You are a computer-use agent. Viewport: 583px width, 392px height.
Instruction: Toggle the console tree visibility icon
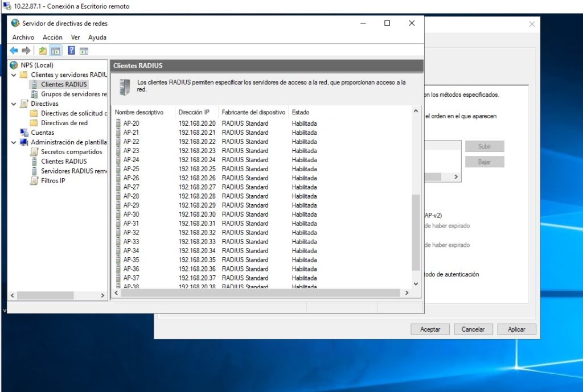click(55, 50)
